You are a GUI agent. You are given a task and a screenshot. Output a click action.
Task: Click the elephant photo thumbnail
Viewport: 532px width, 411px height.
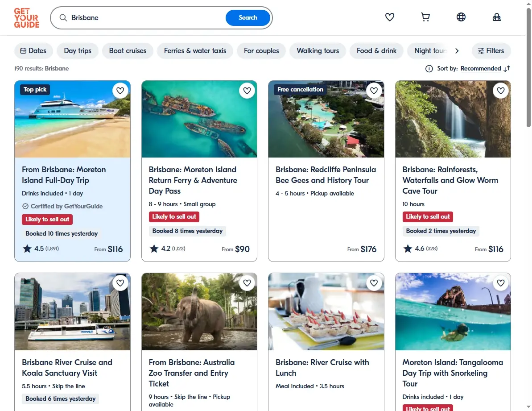(x=199, y=311)
